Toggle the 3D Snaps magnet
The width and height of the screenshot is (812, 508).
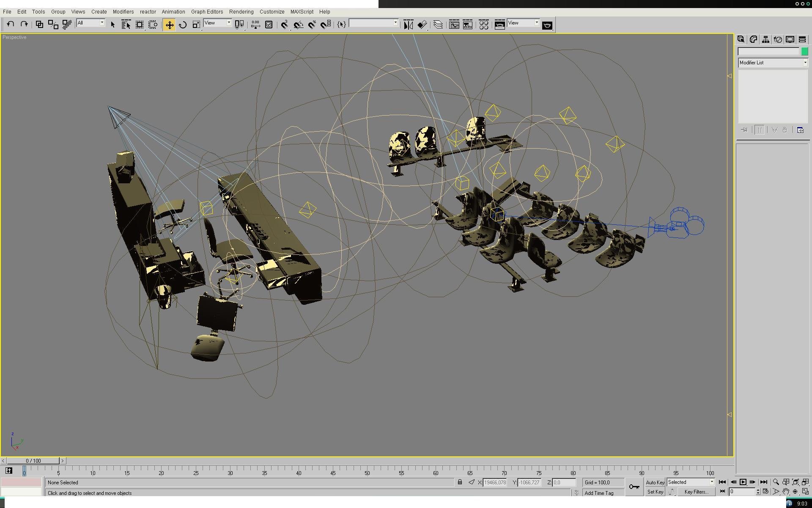[x=285, y=25]
